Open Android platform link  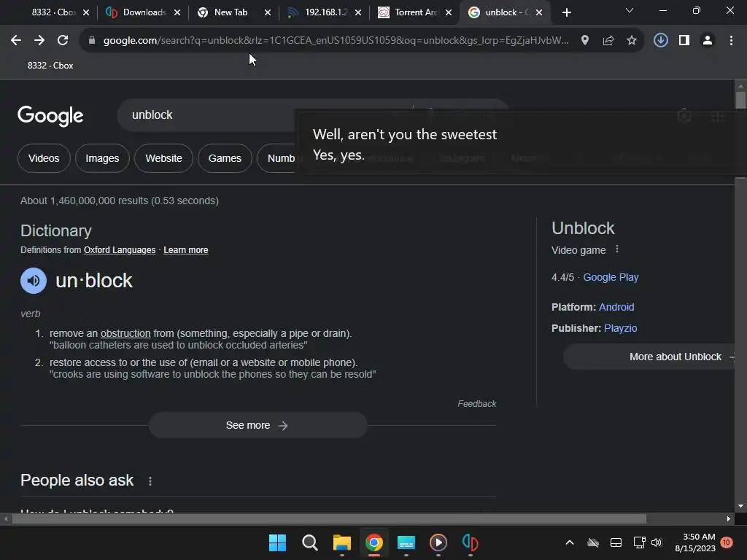pos(616,307)
